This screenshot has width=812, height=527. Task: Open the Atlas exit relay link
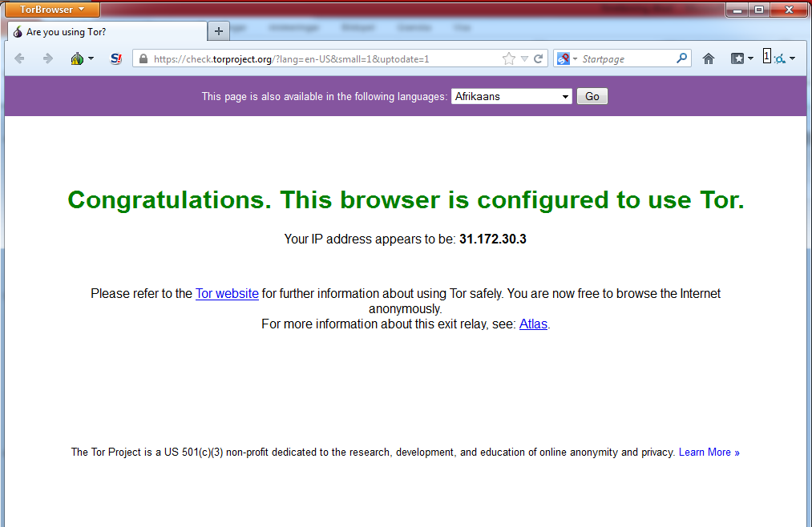533,324
